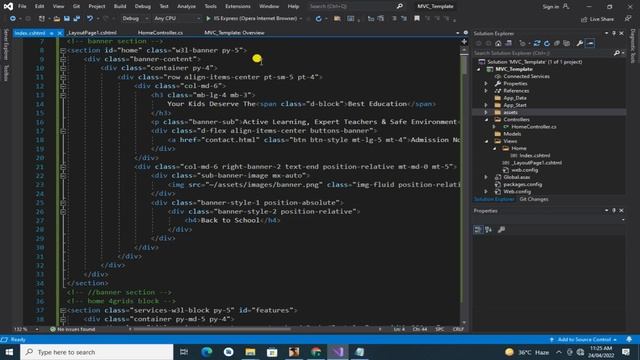Start debugging with IIS Express play button
640x360 pixels.
pyautogui.click(x=208, y=18)
